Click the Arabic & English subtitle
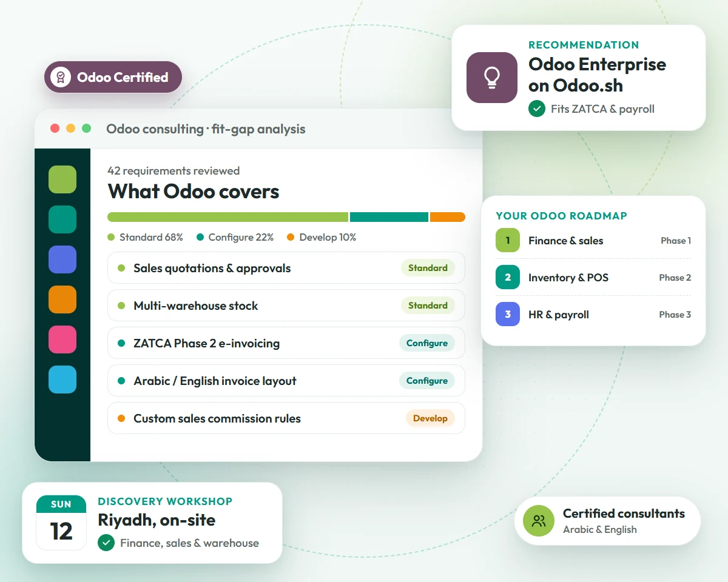 coord(600,529)
